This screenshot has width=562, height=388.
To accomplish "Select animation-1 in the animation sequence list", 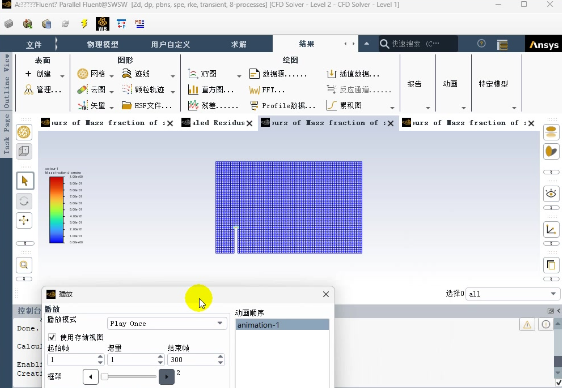I will pyautogui.click(x=282, y=325).
